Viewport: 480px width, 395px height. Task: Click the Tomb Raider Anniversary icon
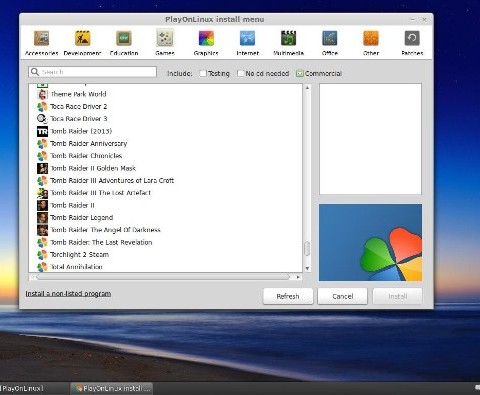coord(42,144)
